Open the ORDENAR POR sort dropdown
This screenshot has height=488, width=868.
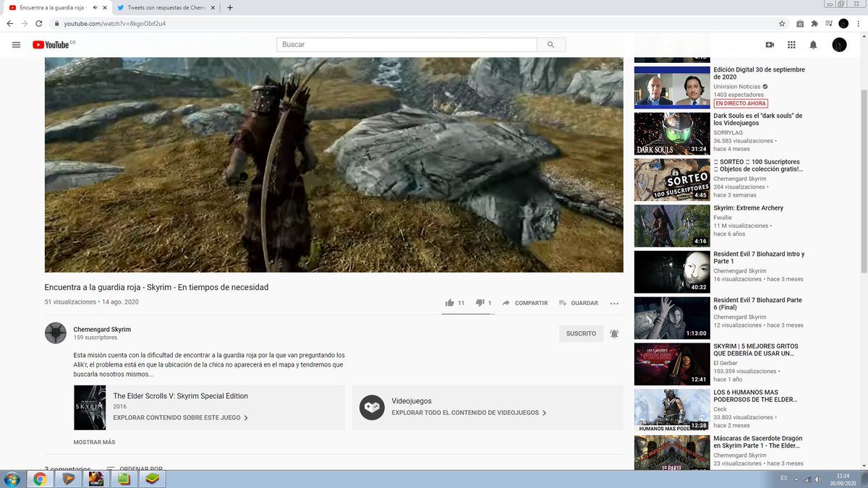point(134,468)
